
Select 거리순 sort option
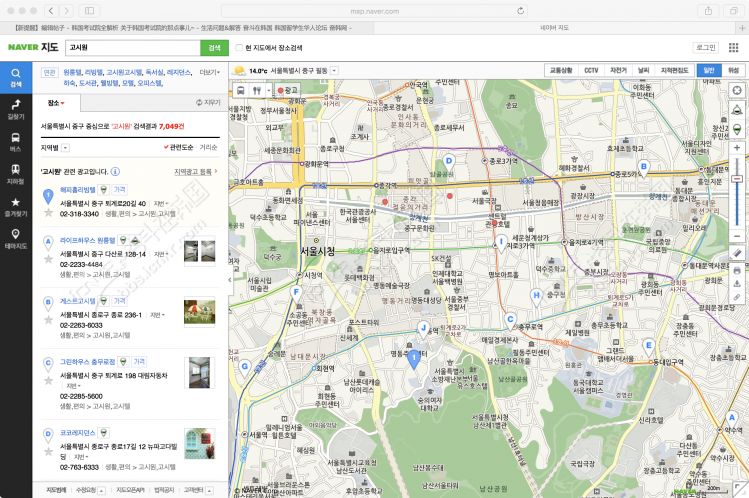tap(208, 148)
